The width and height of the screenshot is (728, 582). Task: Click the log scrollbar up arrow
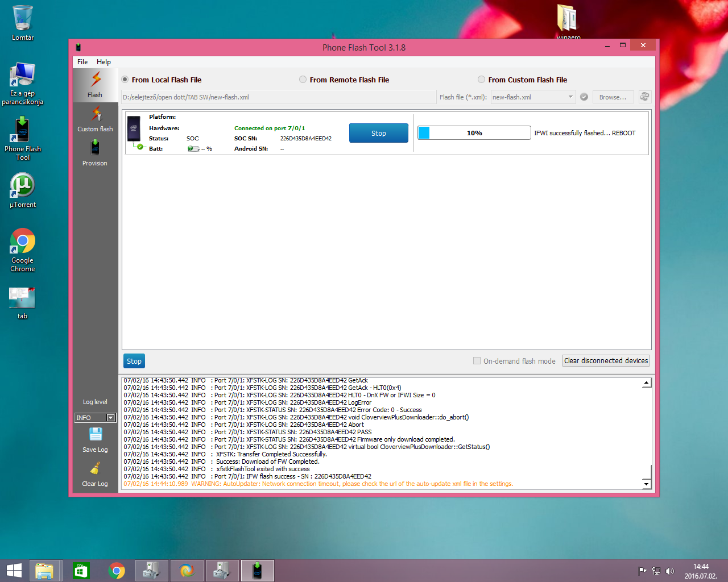click(x=646, y=383)
